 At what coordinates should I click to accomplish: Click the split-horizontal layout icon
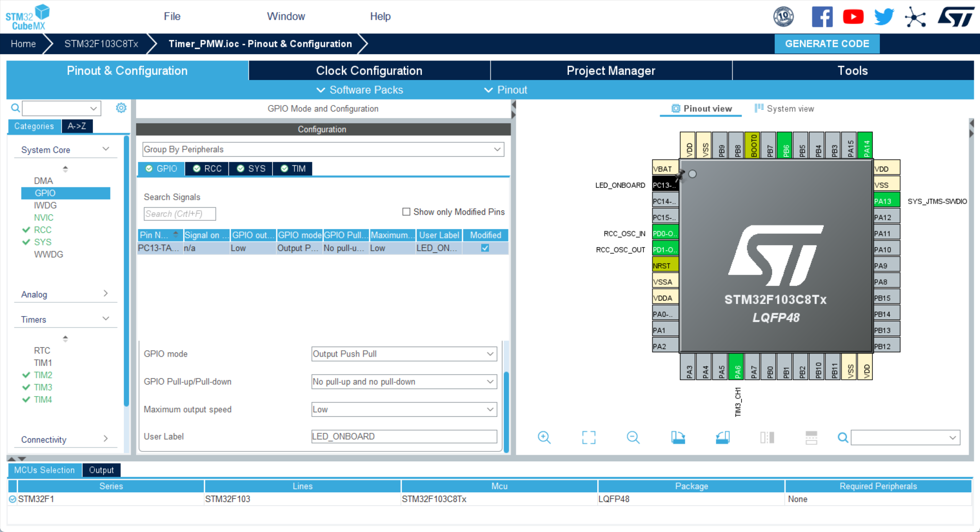[x=811, y=438]
